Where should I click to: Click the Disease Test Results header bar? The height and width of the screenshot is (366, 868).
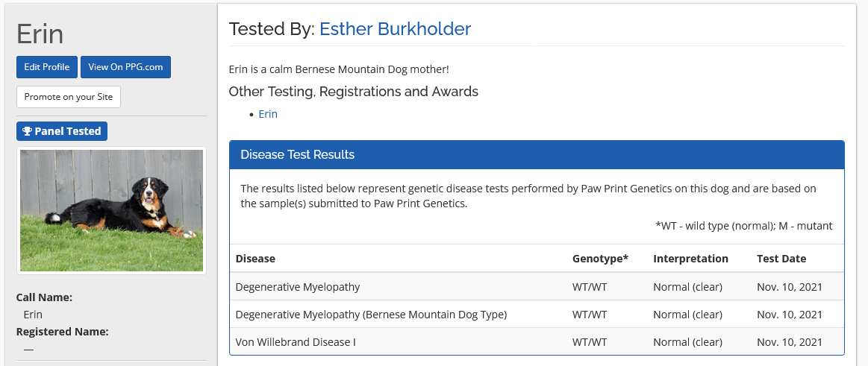coord(537,155)
